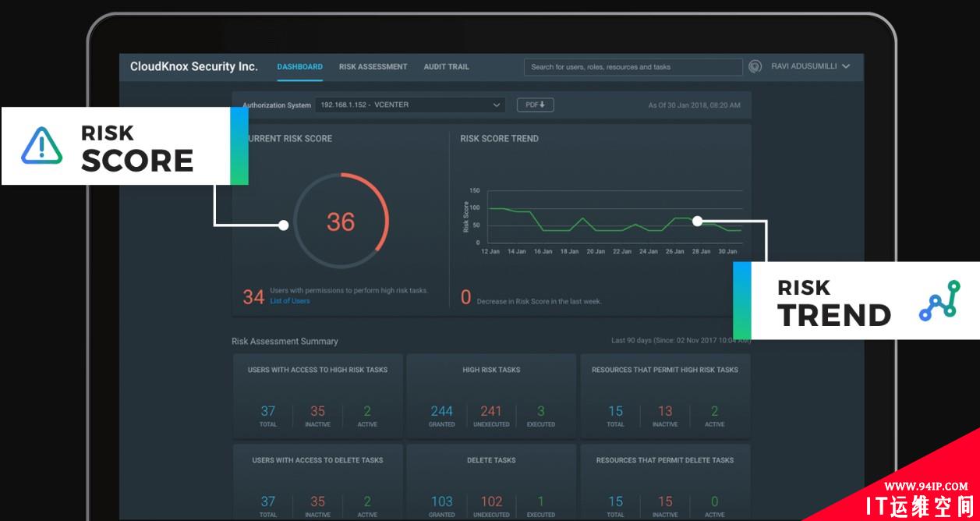Select inactive 13 in high risk resources card
The image size is (980, 521).
click(x=665, y=411)
